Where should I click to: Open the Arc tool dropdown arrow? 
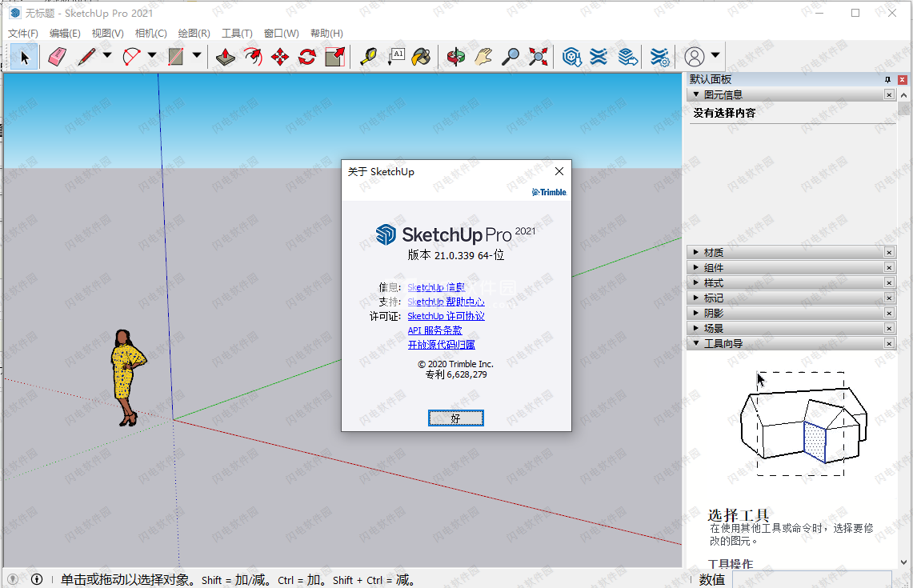coord(152,55)
